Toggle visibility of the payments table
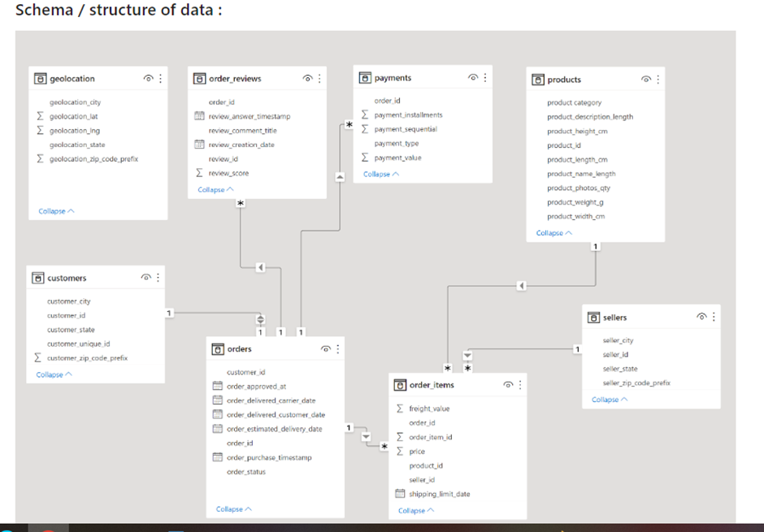This screenshot has width=764, height=532. (x=472, y=77)
